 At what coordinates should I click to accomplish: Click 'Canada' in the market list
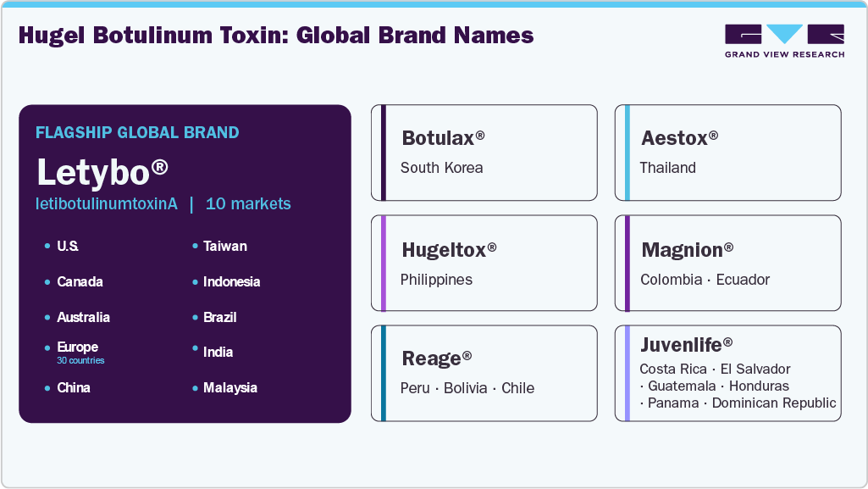tap(80, 282)
